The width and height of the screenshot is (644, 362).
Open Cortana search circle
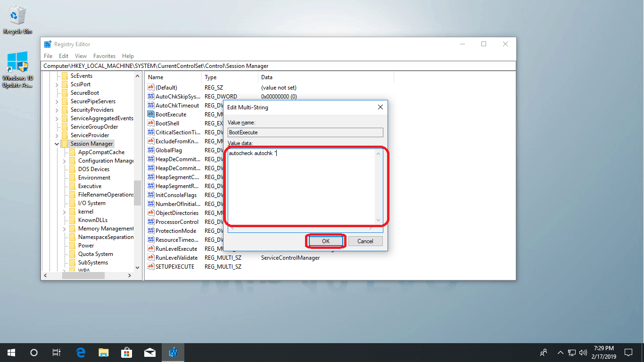click(x=34, y=352)
